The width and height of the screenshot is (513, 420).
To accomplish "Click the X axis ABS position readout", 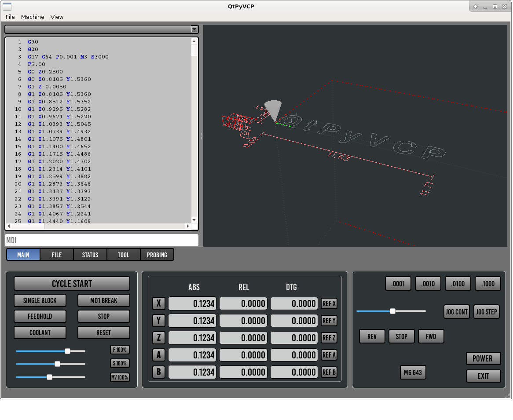I will (192, 303).
